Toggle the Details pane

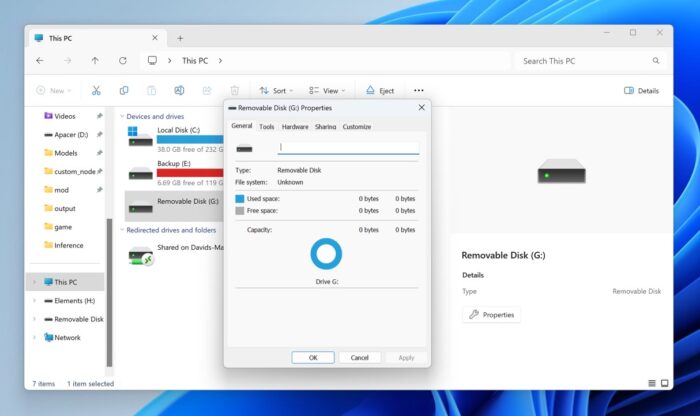coord(641,90)
